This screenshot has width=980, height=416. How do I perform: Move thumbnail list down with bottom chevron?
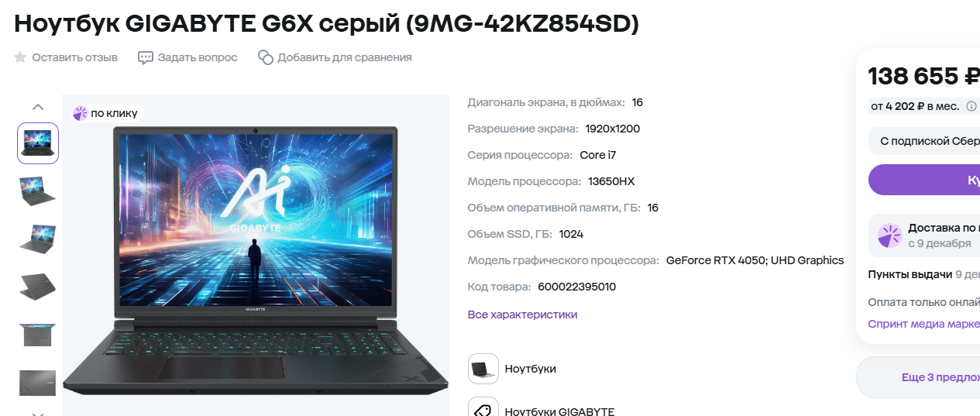pyautogui.click(x=38, y=414)
